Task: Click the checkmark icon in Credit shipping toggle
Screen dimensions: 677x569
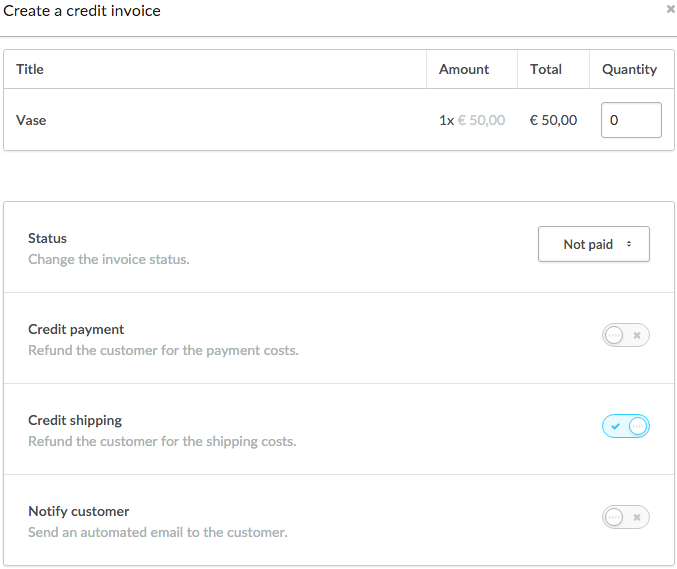Action: pyautogui.click(x=615, y=426)
